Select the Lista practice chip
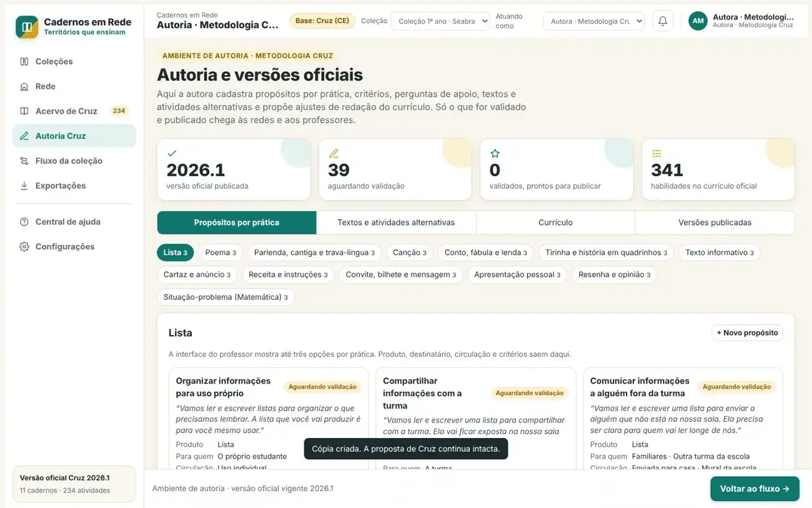 pyautogui.click(x=176, y=252)
